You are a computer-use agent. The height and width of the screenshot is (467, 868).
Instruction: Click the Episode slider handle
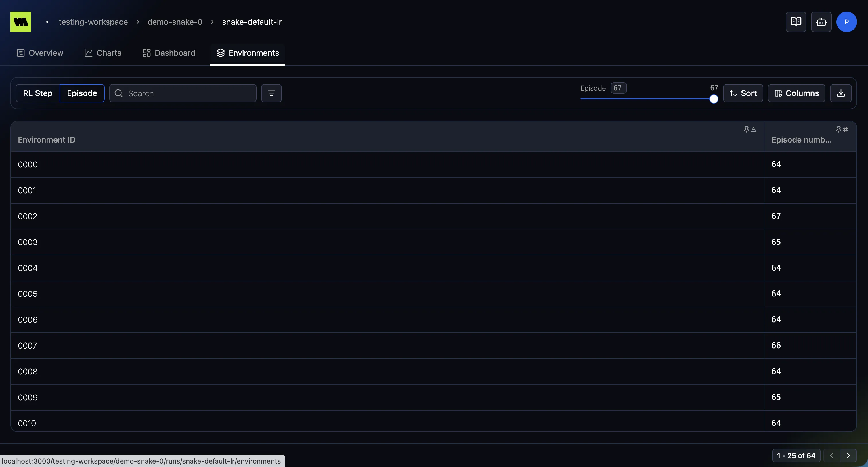(x=714, y=99)
